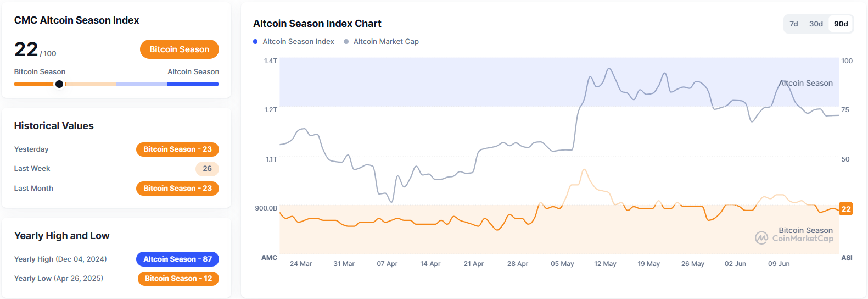Click the Last Week value 26 badge
Screen dimensions: 868x299
pyautogui.click(x=207, y=169)
